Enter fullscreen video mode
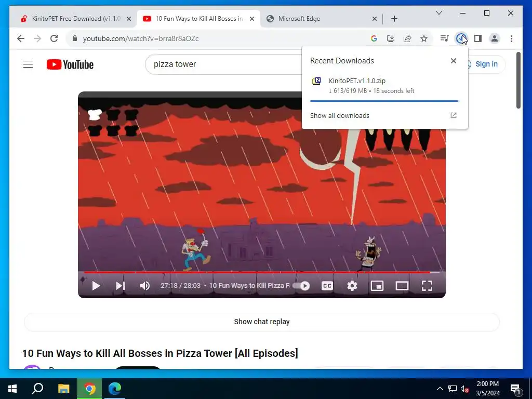 [427, 286]
